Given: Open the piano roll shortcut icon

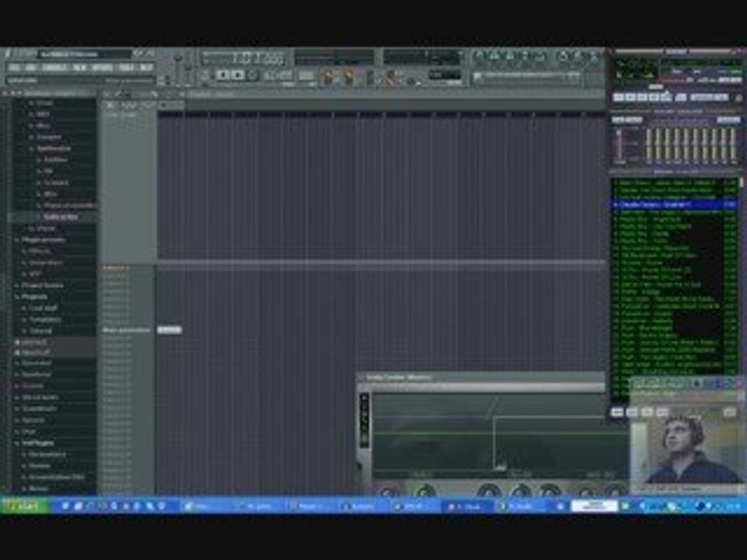Looking at the screenshot, I should pos(510,57).
